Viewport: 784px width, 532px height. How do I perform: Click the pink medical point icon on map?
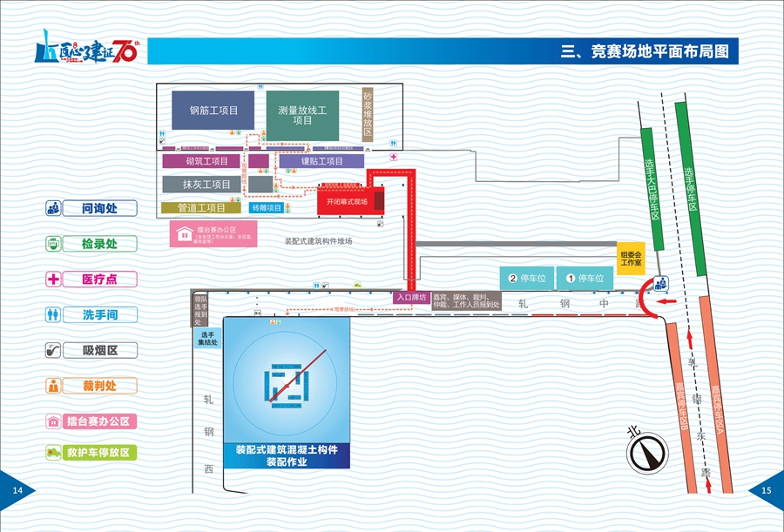(x=394, y=157)
